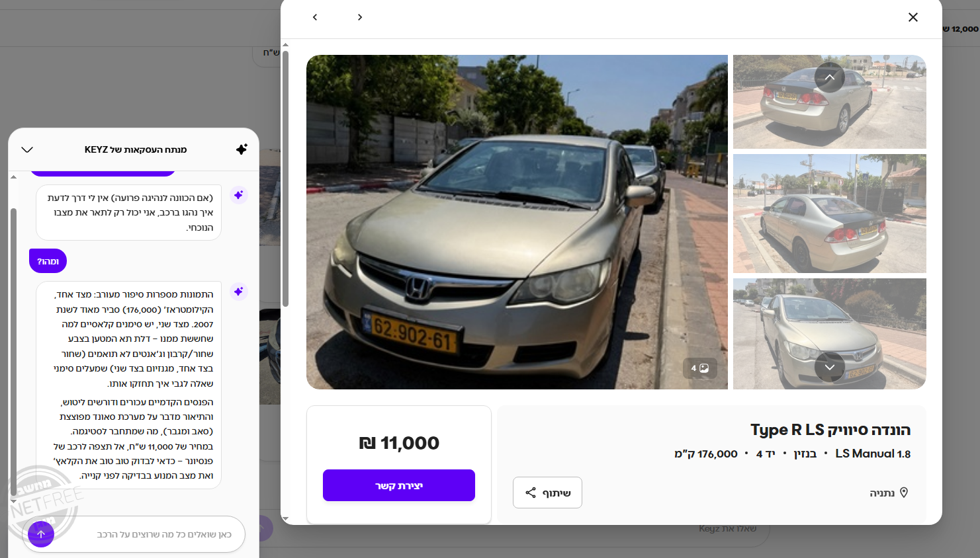
Task: Close the car listing modal
Action: pyautogui.click(x=913, y=17)
